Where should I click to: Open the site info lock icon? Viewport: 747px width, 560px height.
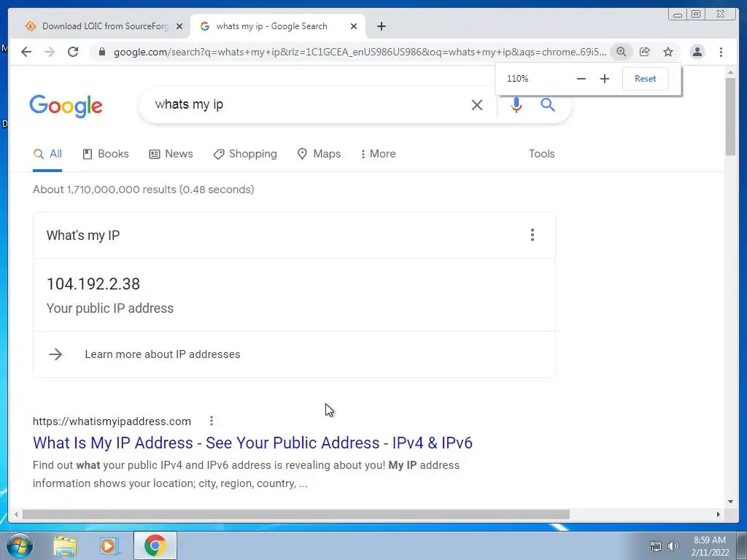101,52
